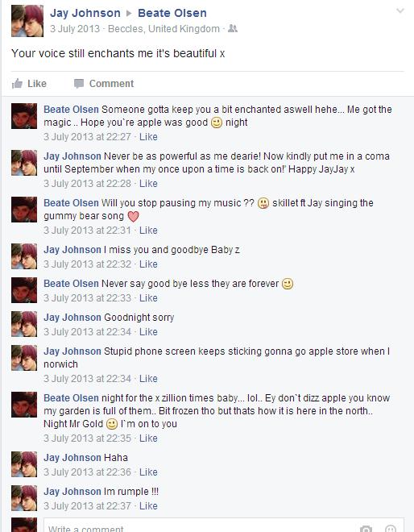This screenshot has height=532, width=414.
Task: Open the post options chevron at top right
Action: point(400,10)
